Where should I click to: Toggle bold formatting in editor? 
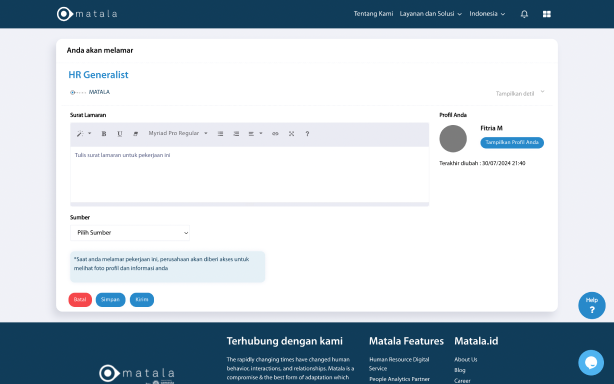click(x=104, y=133)
